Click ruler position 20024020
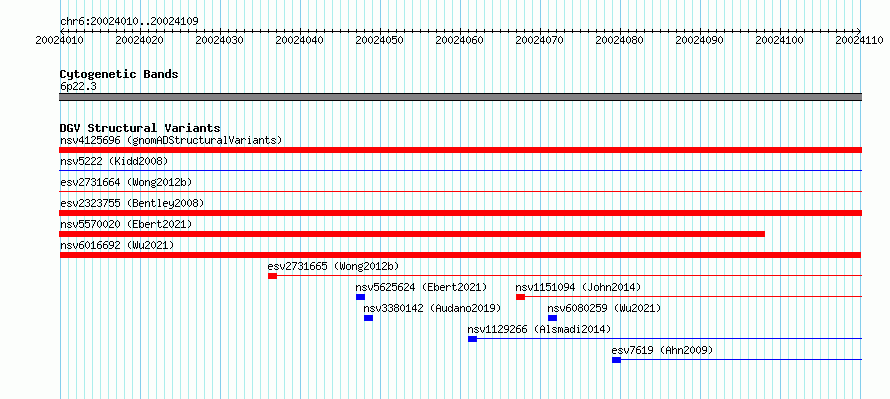This screenshot has width=890, height=399. [x=140, y=40]
